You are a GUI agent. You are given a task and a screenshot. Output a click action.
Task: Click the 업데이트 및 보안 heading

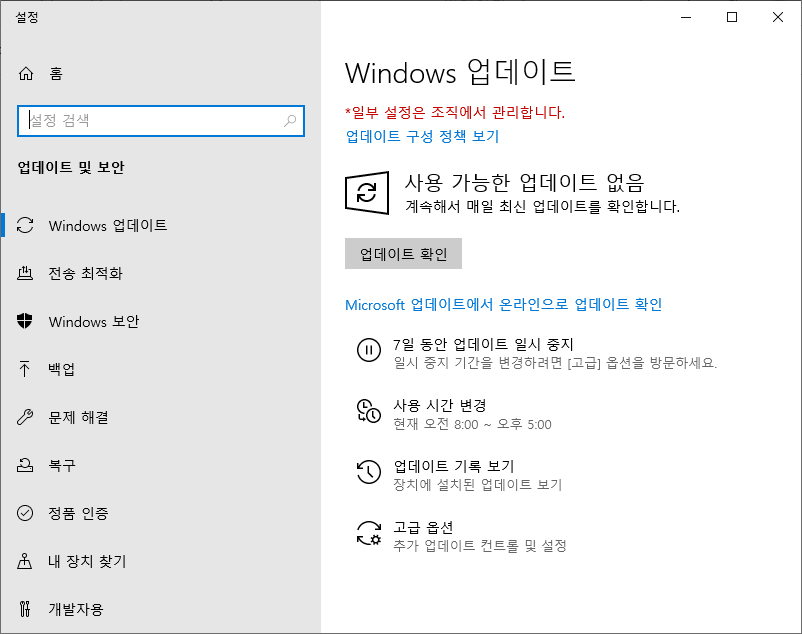(71, 167)
